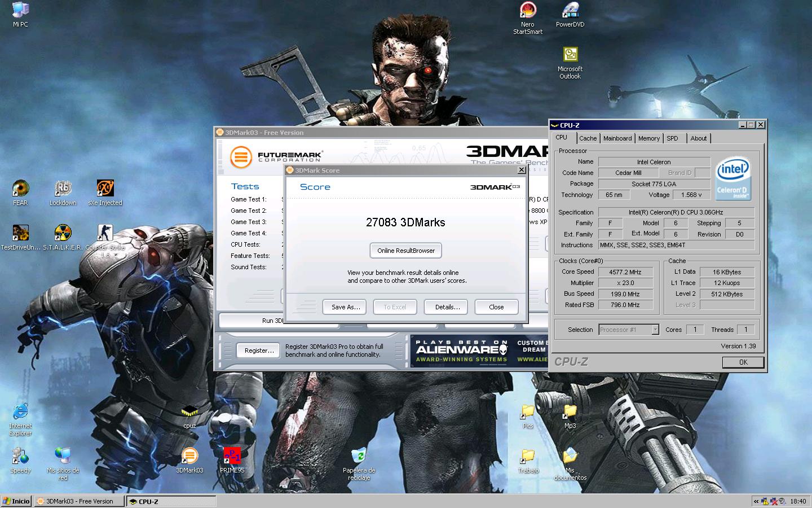Launch PRIME95 desktop shortcut
This screenshot has height=508, width=812.
tap(232, 460)
